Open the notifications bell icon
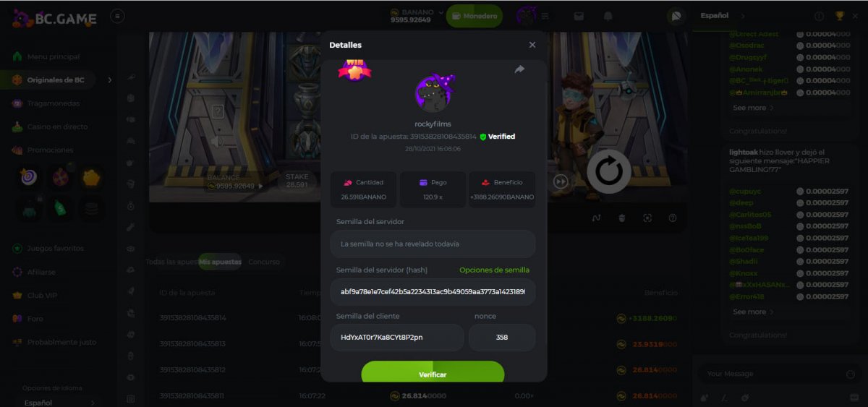 click(x=608, y=16)
